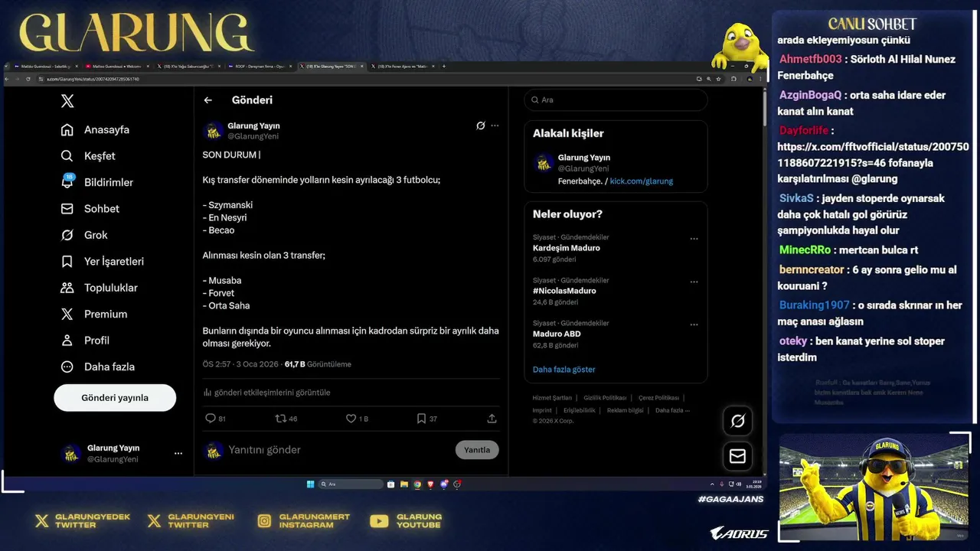Click the Grok icon on the post header
The image size is (980, 551).
480,126
